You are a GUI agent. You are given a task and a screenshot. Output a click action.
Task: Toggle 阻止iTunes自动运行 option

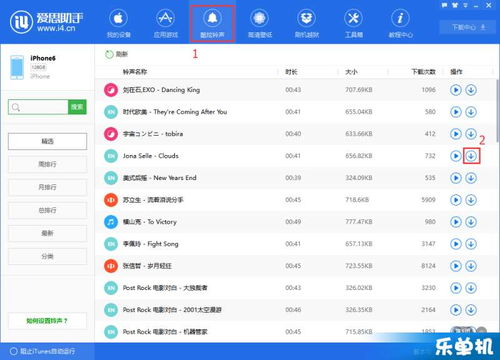pos(43,351)
